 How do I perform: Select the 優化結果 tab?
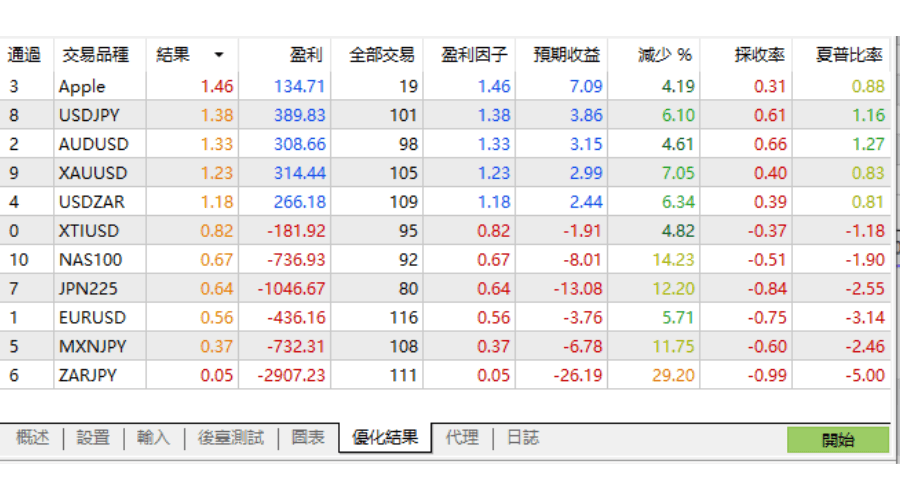[x=385, y=438]
